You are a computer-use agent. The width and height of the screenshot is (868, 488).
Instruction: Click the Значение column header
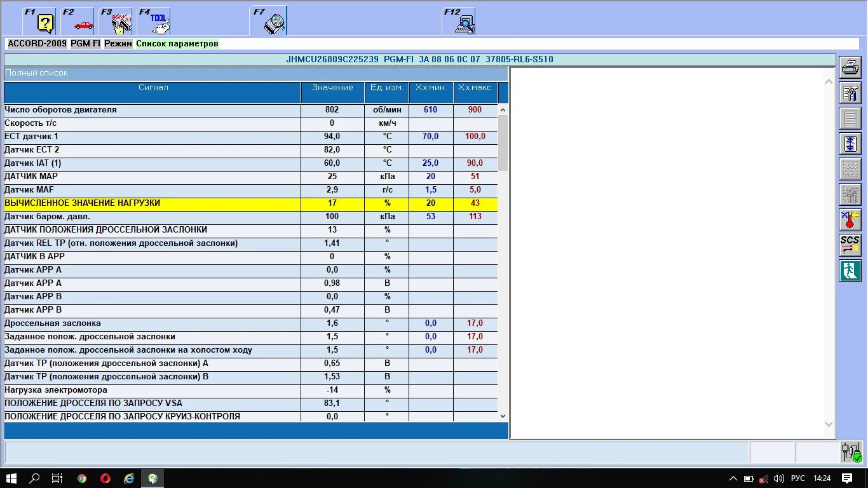point(332,92)
